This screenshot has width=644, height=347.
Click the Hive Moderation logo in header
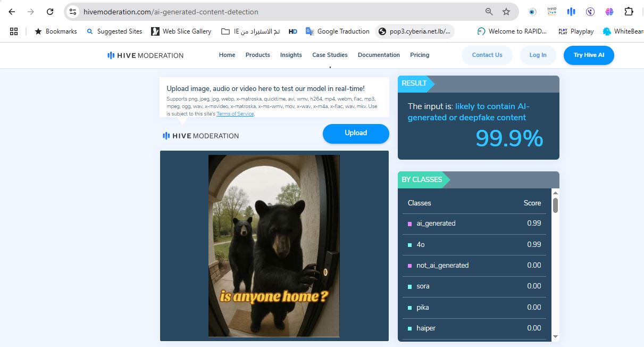[146, 55]
